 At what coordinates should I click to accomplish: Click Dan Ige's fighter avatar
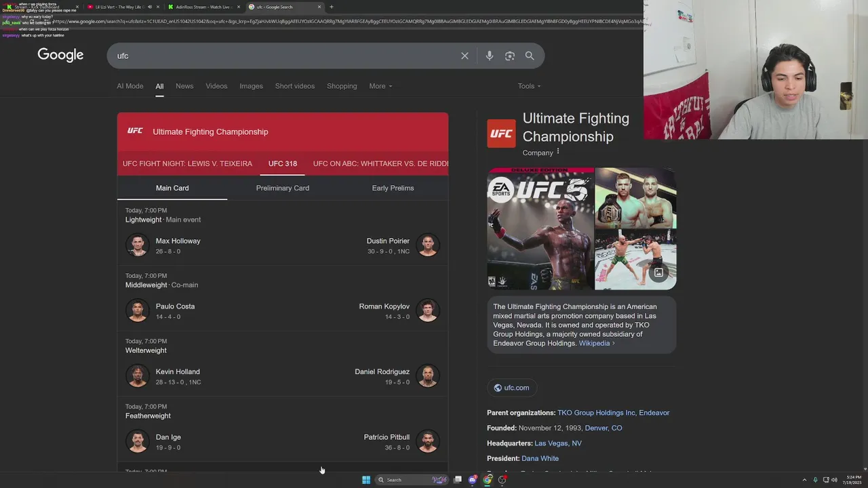[137, 441]
